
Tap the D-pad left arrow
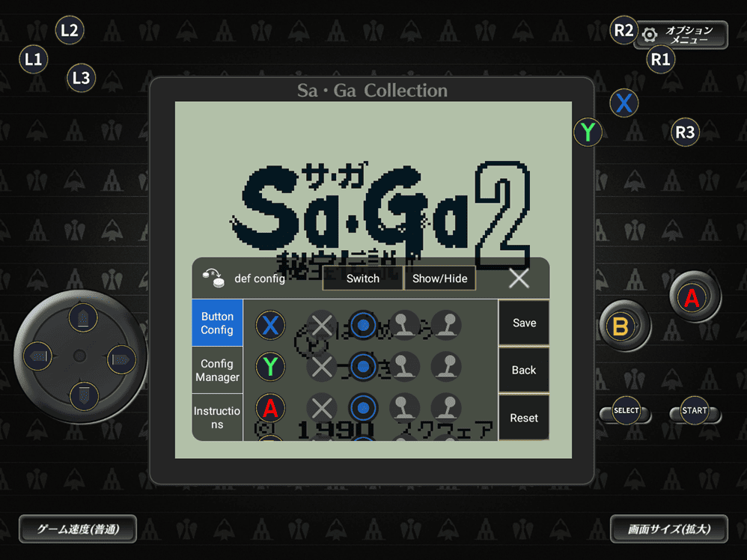tap(37, 356)
